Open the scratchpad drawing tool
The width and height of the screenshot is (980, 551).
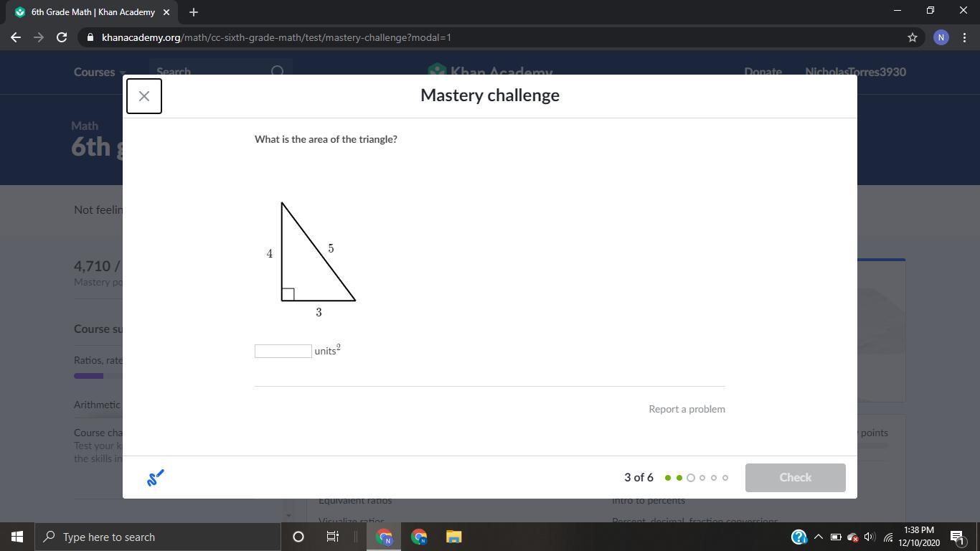156,477
